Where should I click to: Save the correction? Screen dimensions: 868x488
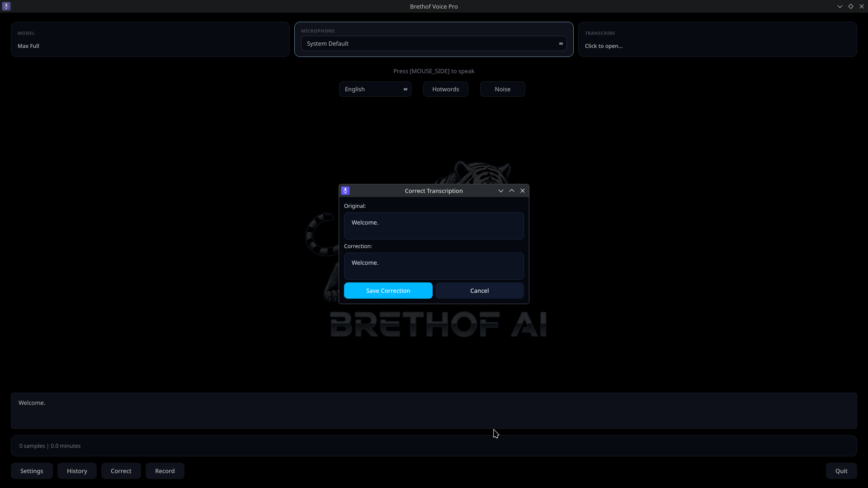388,291
